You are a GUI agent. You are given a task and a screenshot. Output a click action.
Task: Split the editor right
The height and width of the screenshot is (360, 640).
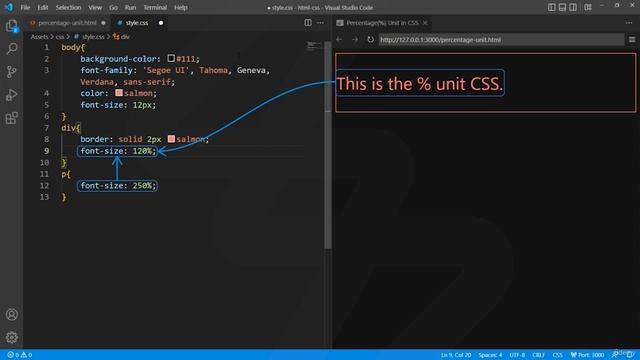[x=308, y=23]
